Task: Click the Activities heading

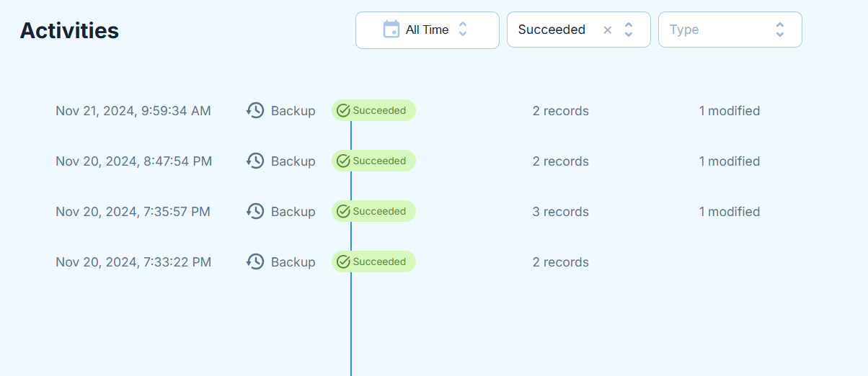Action: pyautogui.click(x=69, y=30)
